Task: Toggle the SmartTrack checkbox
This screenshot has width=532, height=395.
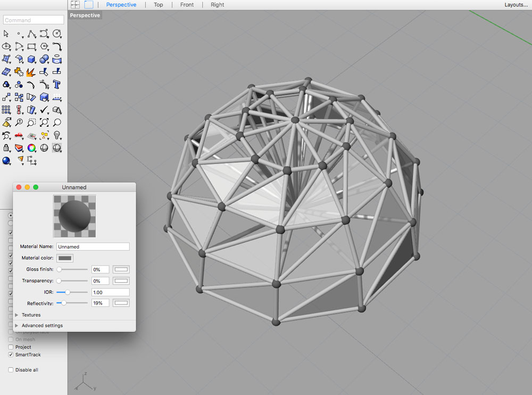Action: [11, 355]
